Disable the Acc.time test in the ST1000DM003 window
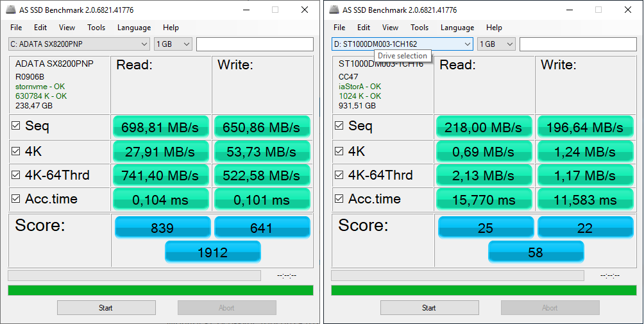The image size is (644, 324). pos(339,199)
